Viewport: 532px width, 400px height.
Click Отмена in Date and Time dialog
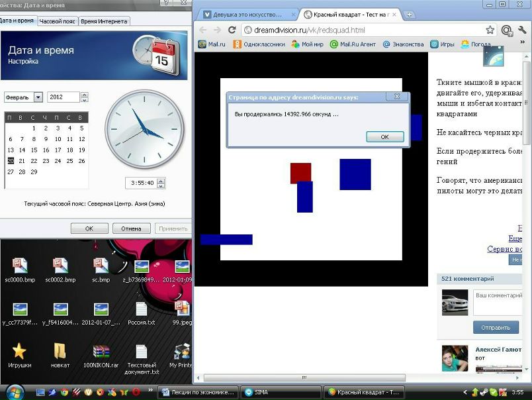[x=131, y=228]
